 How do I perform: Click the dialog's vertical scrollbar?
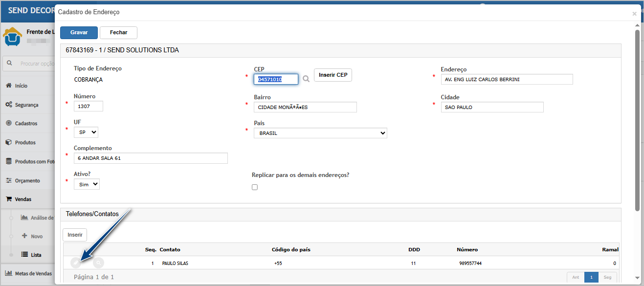click(x=637, y=122)
